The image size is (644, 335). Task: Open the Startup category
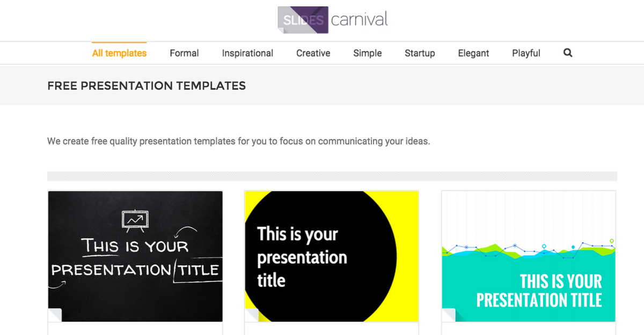(420, 53)
